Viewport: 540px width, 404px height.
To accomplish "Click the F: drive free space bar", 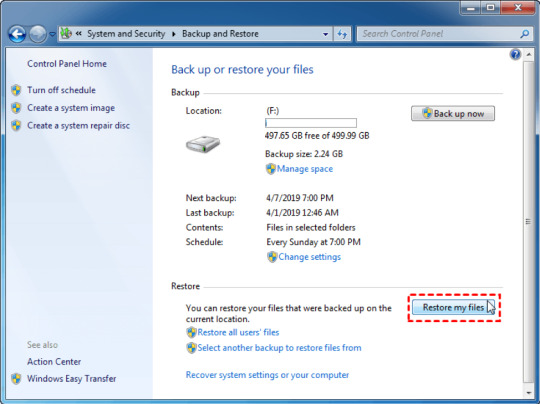I will click(x=311, y=123).
